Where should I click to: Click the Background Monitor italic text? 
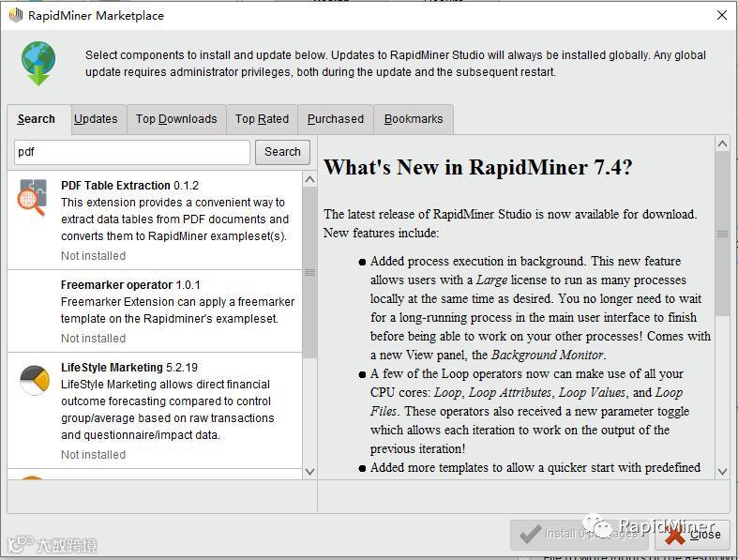tap(548, 355)
